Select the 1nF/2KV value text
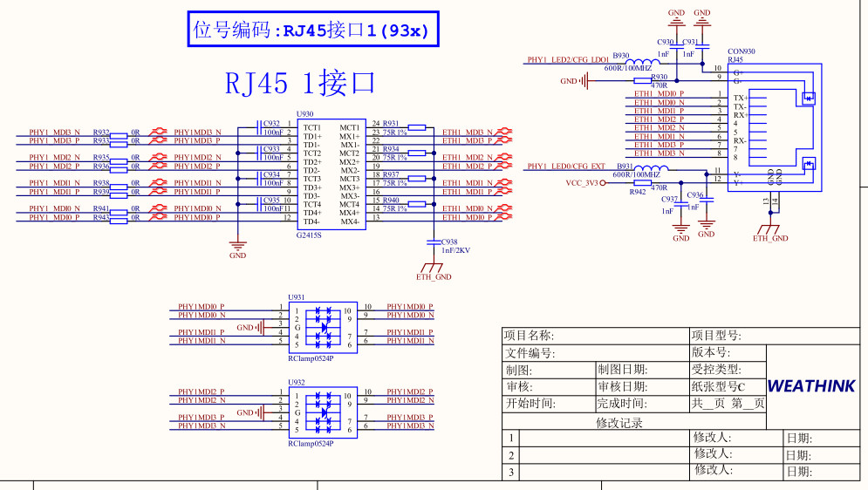Screen dimensions: 868x490 point(455,250)
